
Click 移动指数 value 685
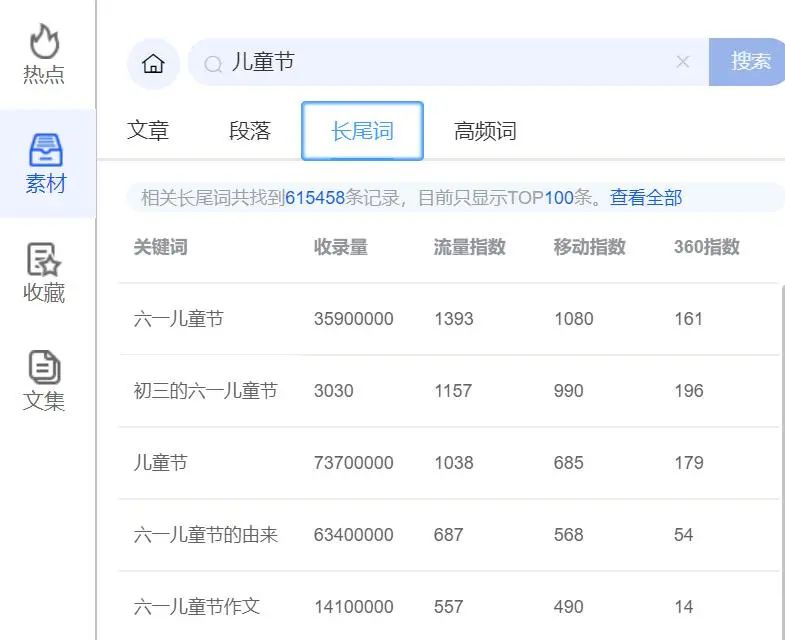568,463
